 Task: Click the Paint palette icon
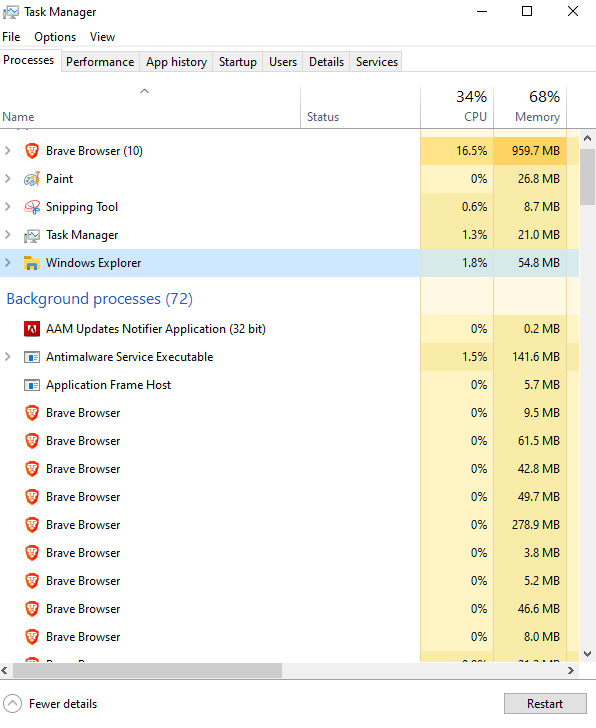(32, 179)
